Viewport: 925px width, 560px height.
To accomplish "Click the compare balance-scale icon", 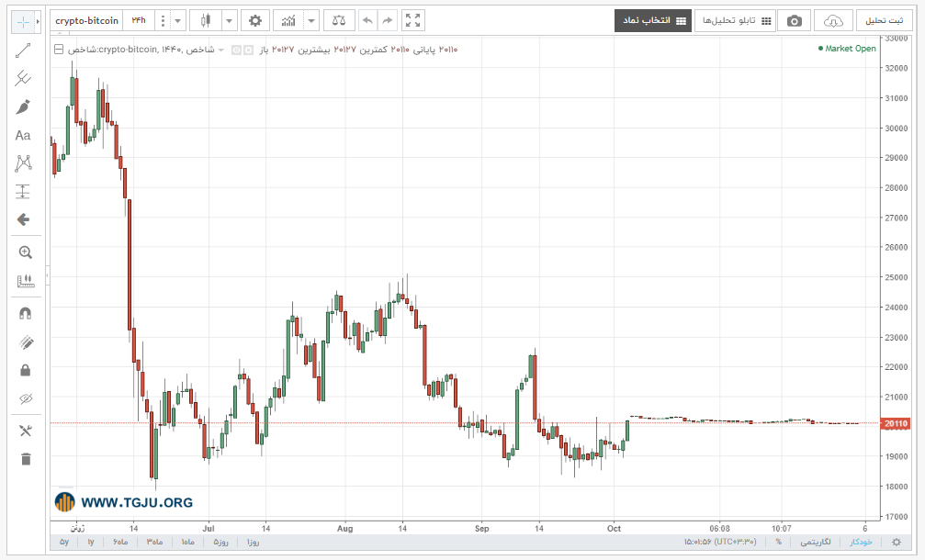I will click(339, 20).
